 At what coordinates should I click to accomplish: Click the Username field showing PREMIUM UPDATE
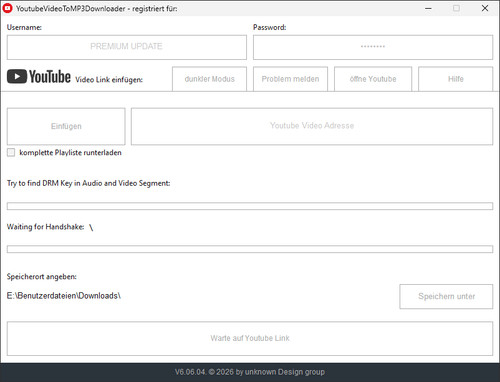pyautogui.click(x=127, y=47)
